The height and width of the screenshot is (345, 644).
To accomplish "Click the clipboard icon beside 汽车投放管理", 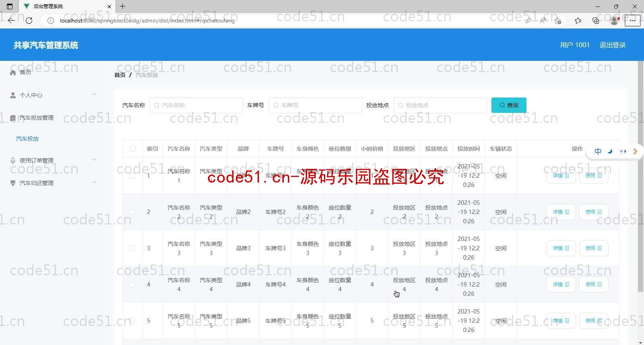I will (13, 118).
